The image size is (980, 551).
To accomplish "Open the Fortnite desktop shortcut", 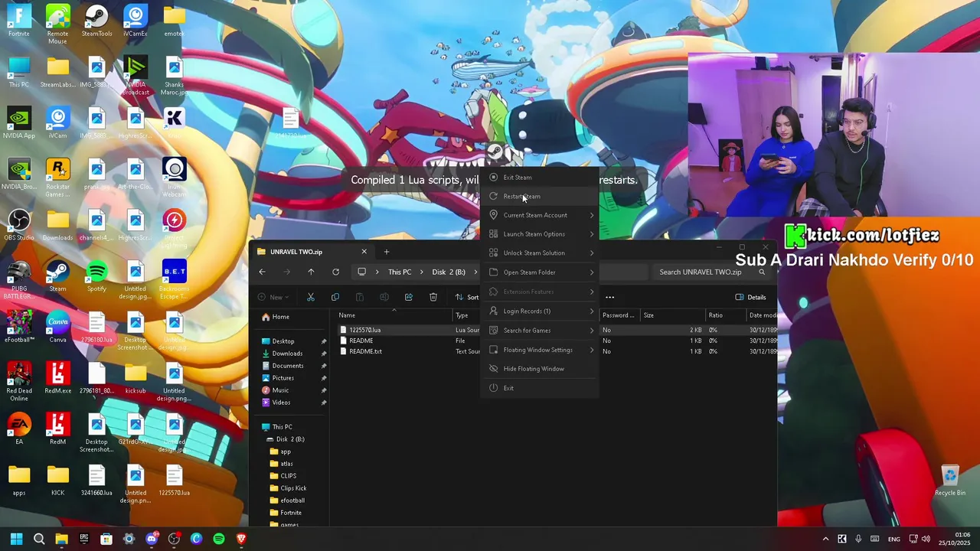I will pyautogui.click(x=19, y=21).
